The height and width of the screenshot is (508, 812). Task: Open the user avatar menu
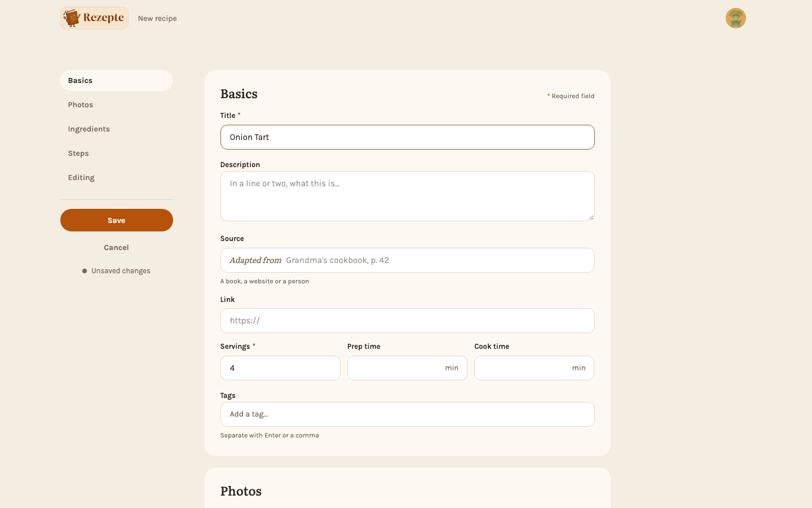click(736, 18)
